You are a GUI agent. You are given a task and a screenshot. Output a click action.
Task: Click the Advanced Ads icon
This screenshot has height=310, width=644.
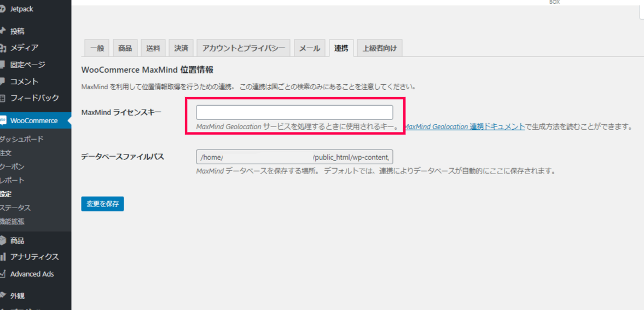point(2,274)
